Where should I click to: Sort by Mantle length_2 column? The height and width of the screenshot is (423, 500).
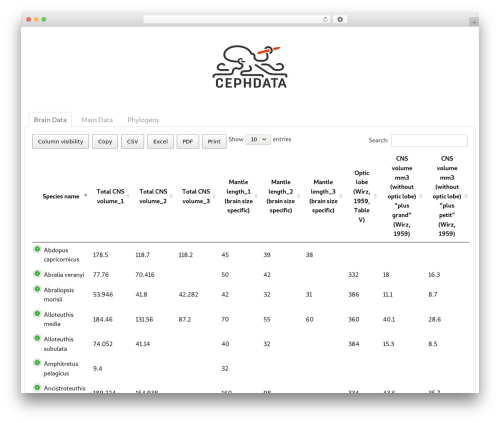(281, 196)
